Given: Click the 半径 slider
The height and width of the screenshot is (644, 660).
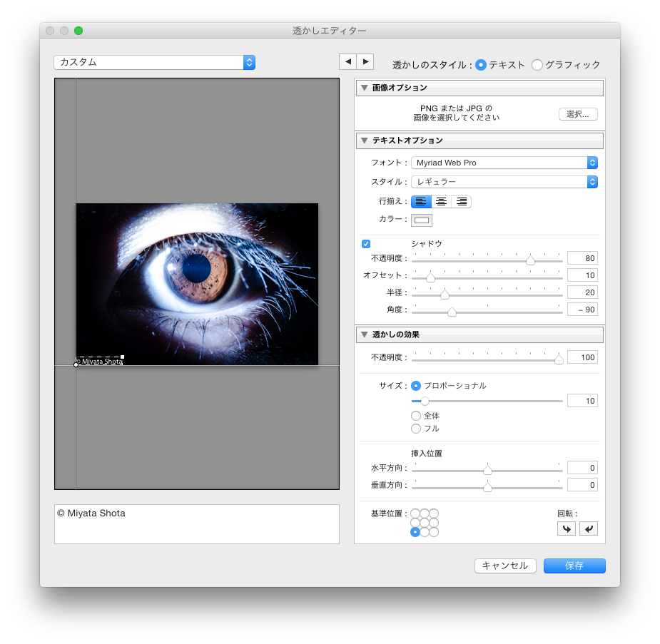Looking at the screenshot, I should click(487, 295).
